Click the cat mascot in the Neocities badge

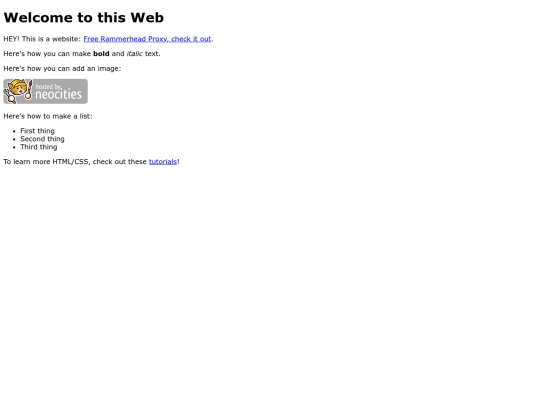pos(17,91)
